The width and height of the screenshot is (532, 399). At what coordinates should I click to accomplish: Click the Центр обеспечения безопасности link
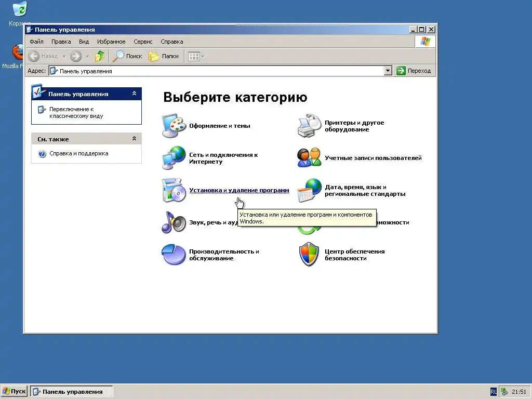click(x=354, y=255)
